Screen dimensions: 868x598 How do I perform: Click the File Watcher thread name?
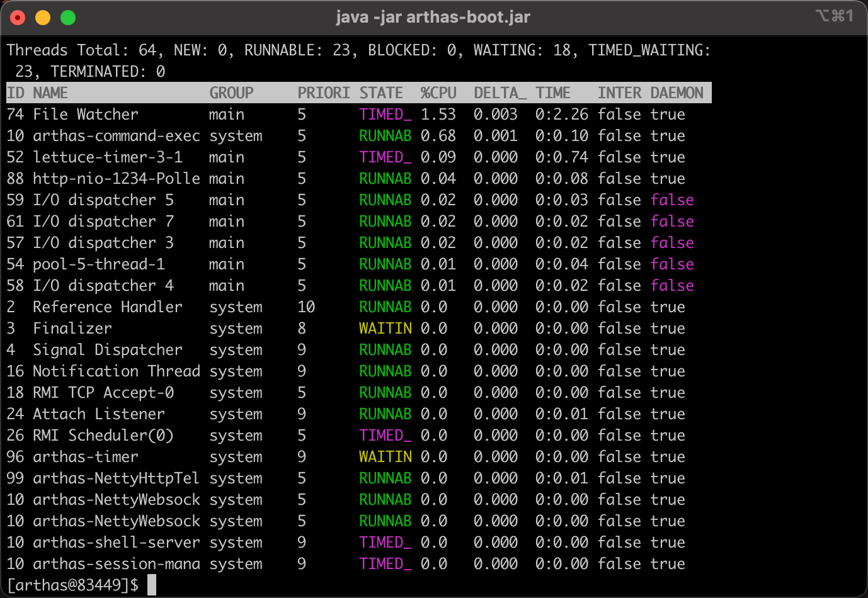click(85, 115)
